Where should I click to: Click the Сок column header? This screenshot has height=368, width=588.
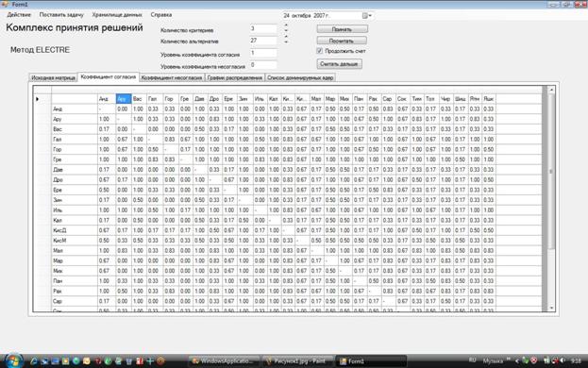coord(403,99)
